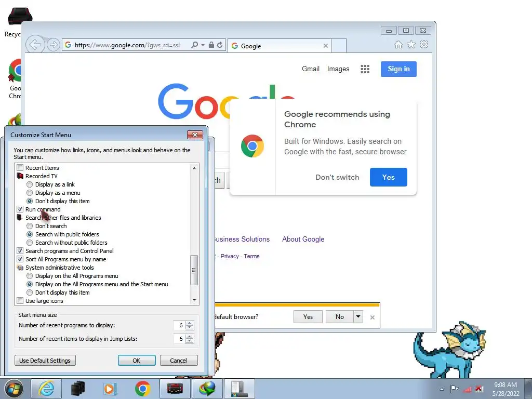Screen dimensions: 532x399
Task: Click the Action Center flag icon
Action: pos(454,389)
